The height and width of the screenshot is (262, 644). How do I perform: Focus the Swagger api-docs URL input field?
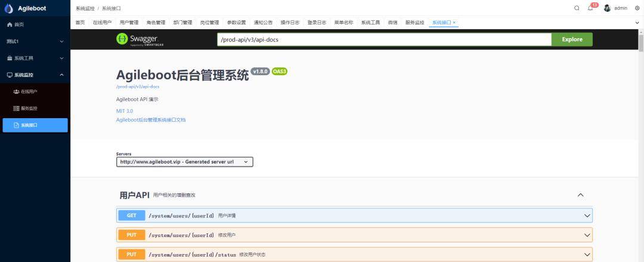pos(384,39)
